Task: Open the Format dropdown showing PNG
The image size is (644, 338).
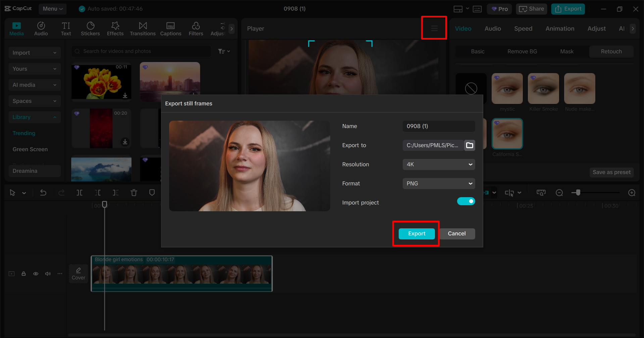Action: (438, 183)
